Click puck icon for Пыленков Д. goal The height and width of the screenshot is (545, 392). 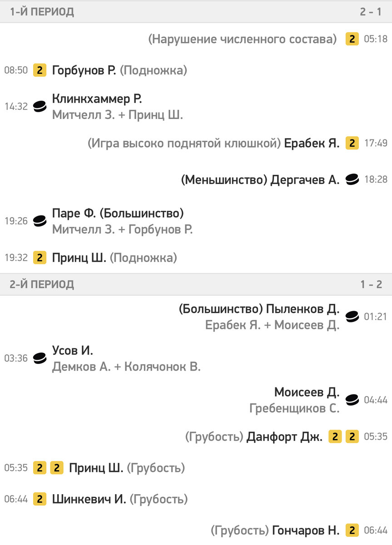352,316
